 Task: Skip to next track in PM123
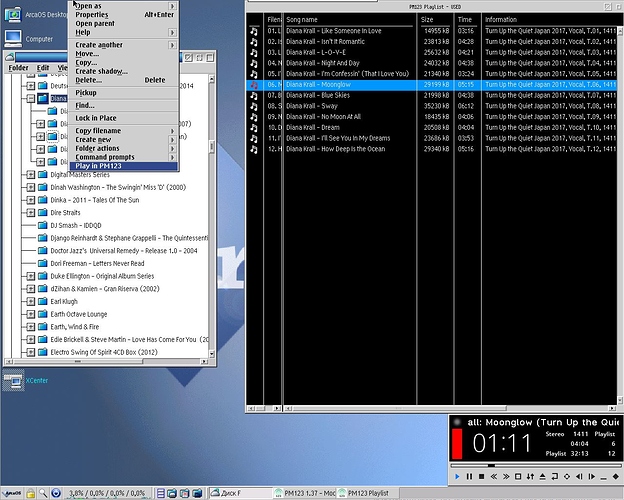point(591,476)
